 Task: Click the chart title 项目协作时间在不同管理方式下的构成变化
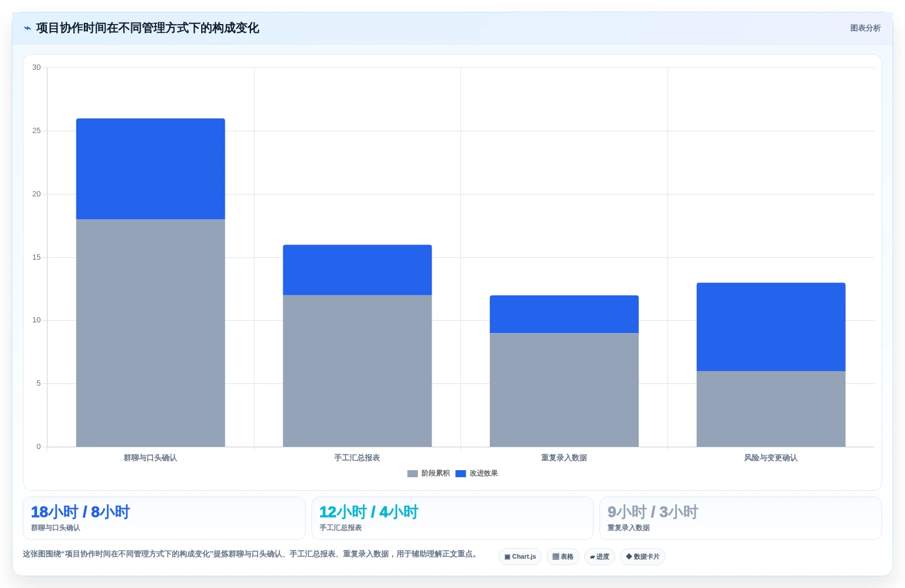[147, 28]
